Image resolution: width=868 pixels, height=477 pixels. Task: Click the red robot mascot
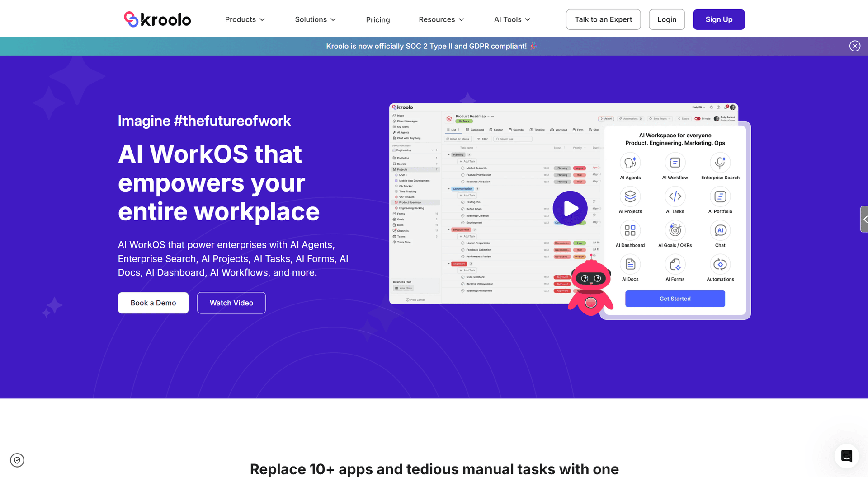coord(590,286)
